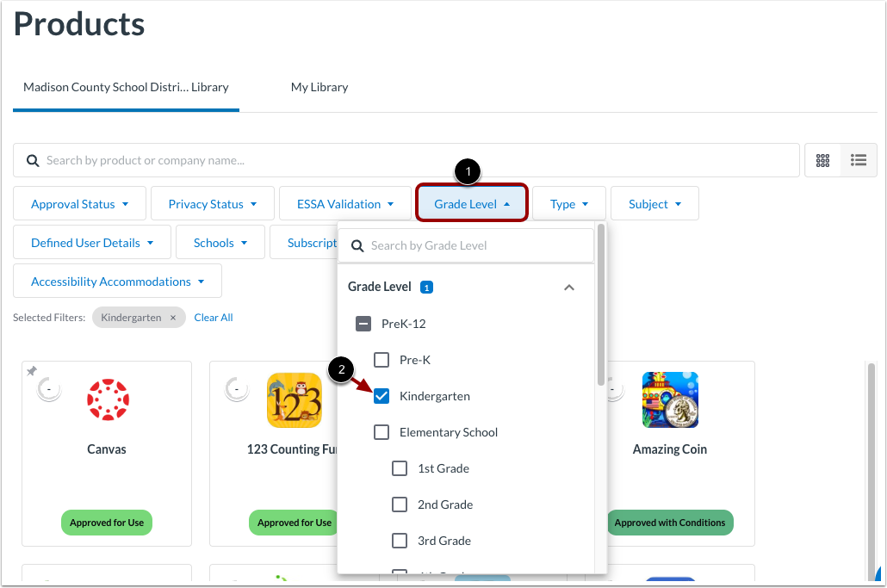The height and width of the screenshot is (588, 887).
Task: Open the Type filter dropdown
Action: pos(569,203)
